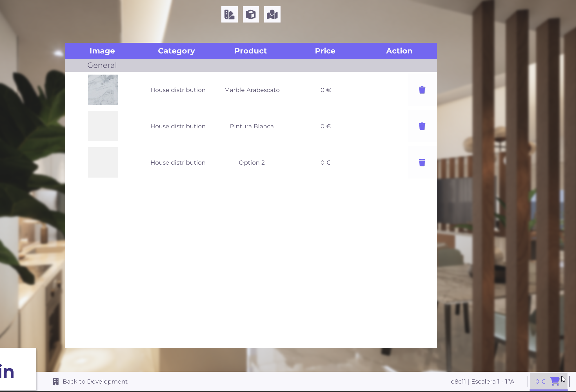This screenshot has height=392, width=576.
Task: Click the Option 2 blank thumbnail
Action: tap(103, 162)
